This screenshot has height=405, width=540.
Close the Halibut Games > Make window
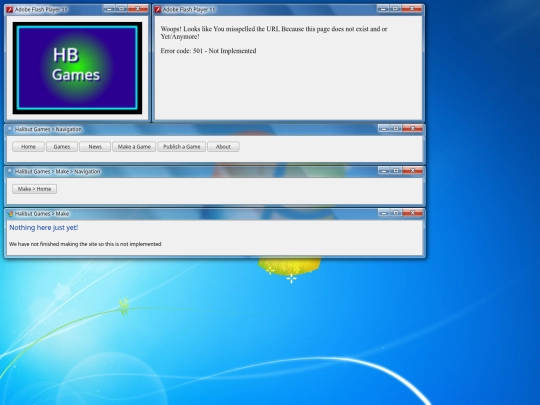tap(413, 213)
